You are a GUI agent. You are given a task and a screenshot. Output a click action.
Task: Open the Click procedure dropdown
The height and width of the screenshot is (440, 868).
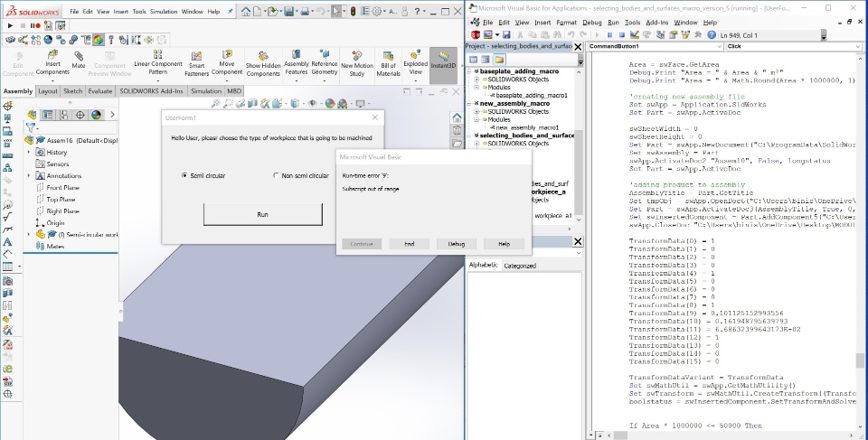coord(858,46)
